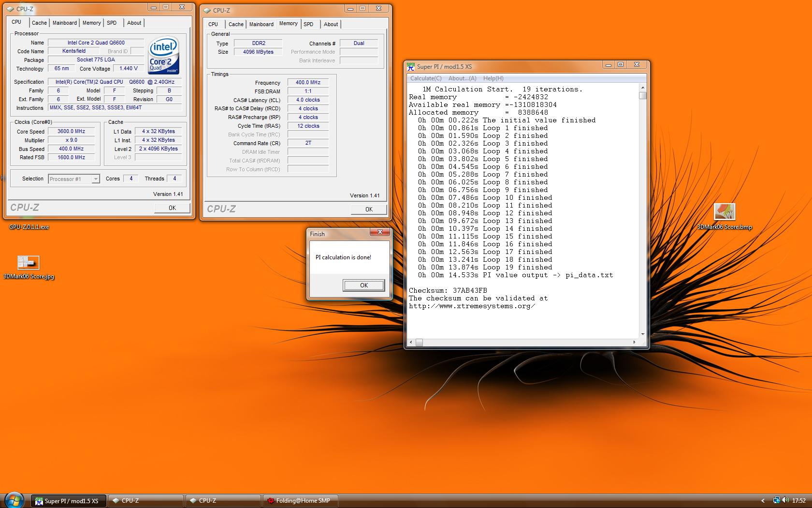Click the Windows Start orb
812x508 pixels.
pos(14,500)
